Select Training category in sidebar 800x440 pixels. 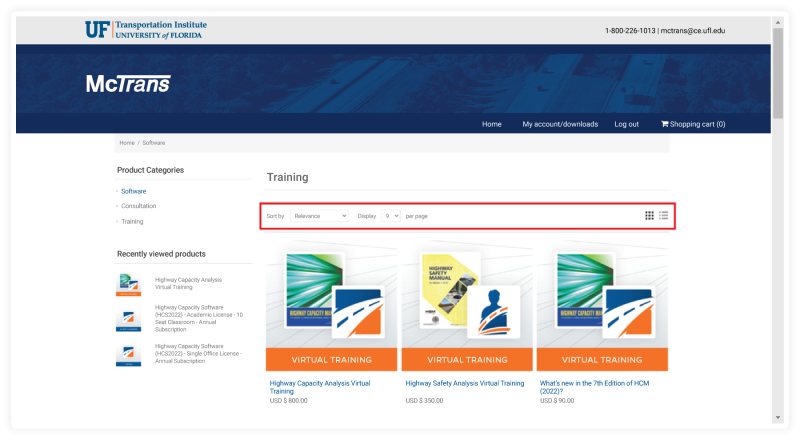click(x=132, y=221)
